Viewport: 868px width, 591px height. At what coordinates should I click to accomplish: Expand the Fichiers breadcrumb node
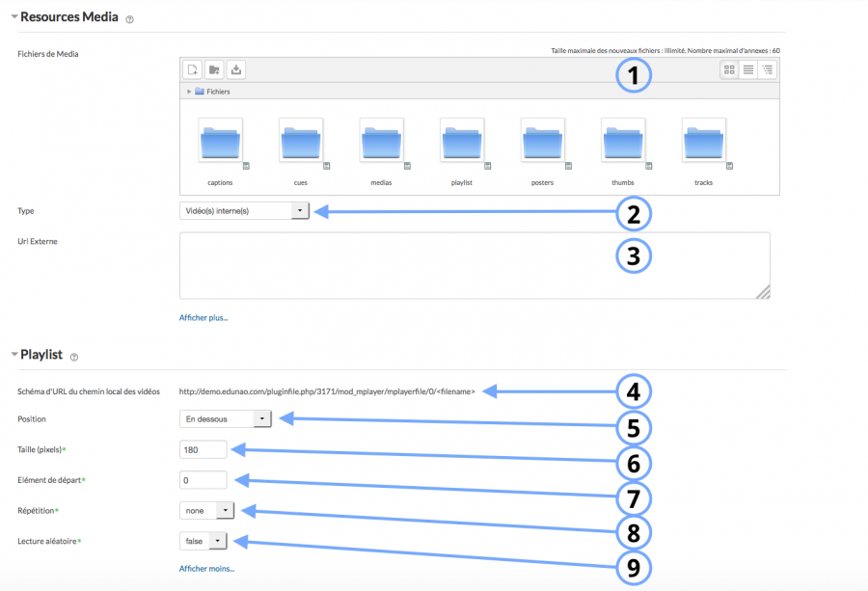(x=188, y=91)
